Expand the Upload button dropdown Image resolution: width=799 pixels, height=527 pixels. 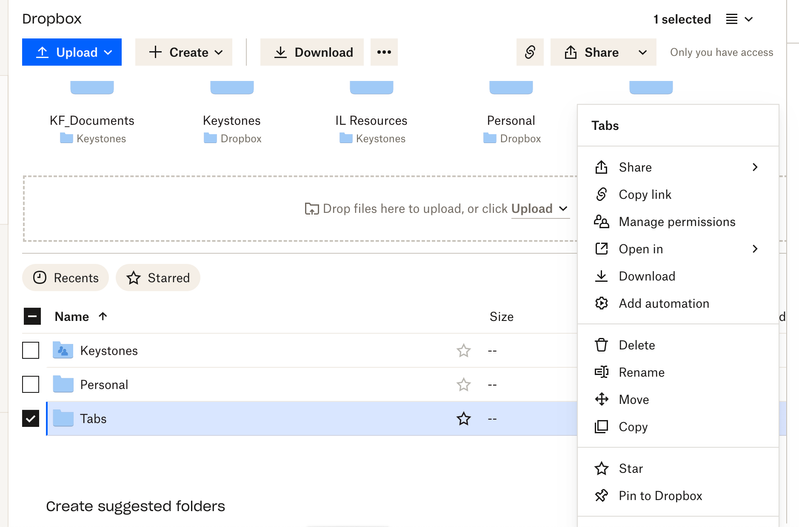click(109, 52)
